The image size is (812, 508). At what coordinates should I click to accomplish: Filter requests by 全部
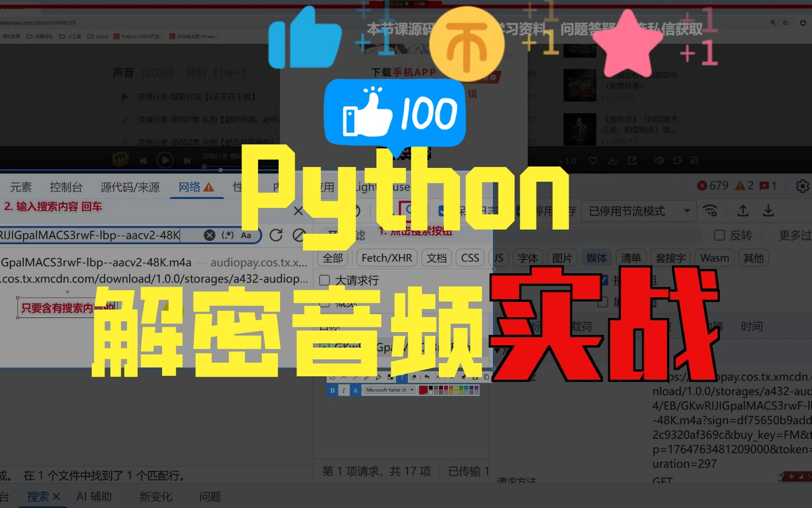coord(333,258)
